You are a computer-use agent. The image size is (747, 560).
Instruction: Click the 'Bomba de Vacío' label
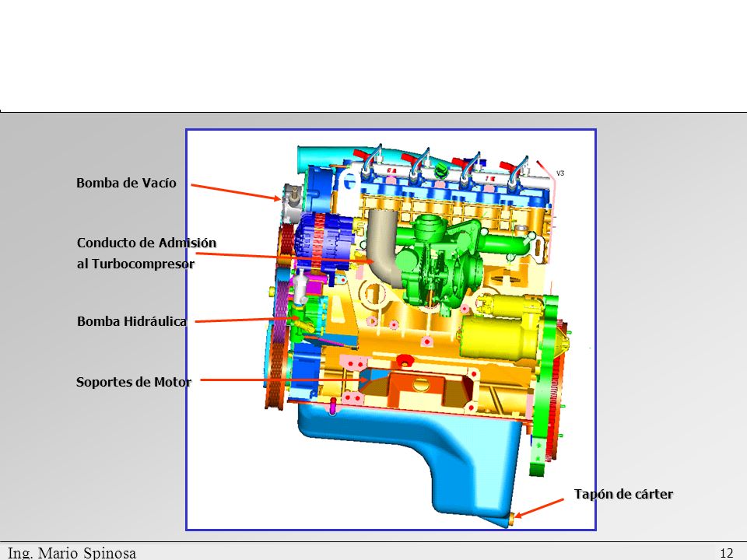[126, 183]
